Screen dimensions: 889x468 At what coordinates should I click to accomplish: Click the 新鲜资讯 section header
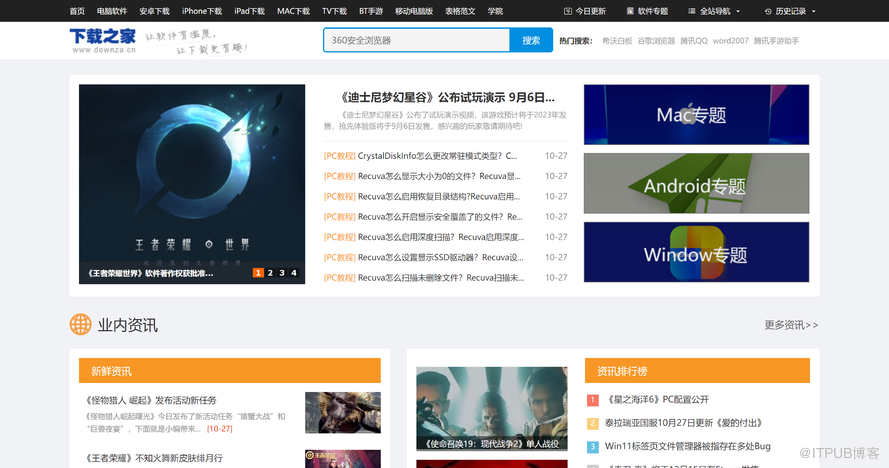(230, 371)
